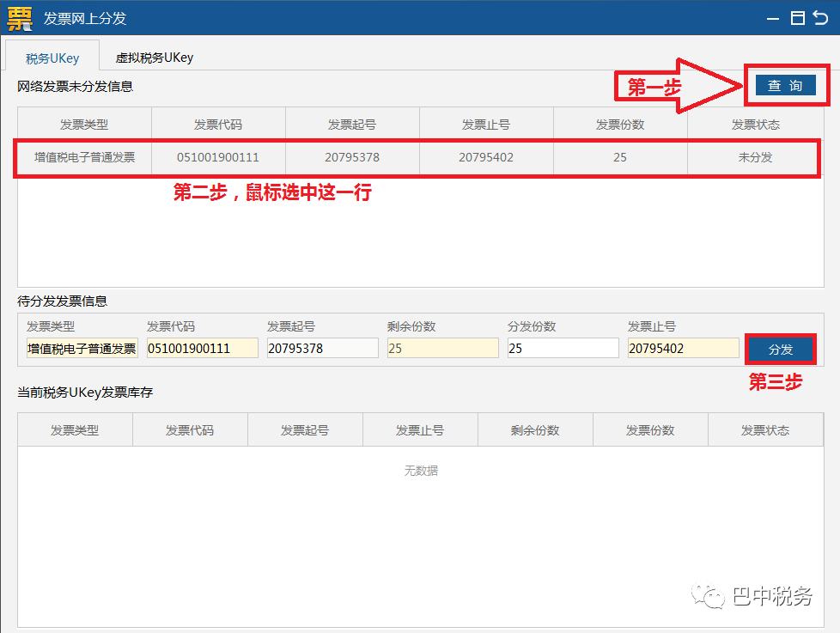
Task: Click the 发票起号 header in the top table
Action: 352,125
